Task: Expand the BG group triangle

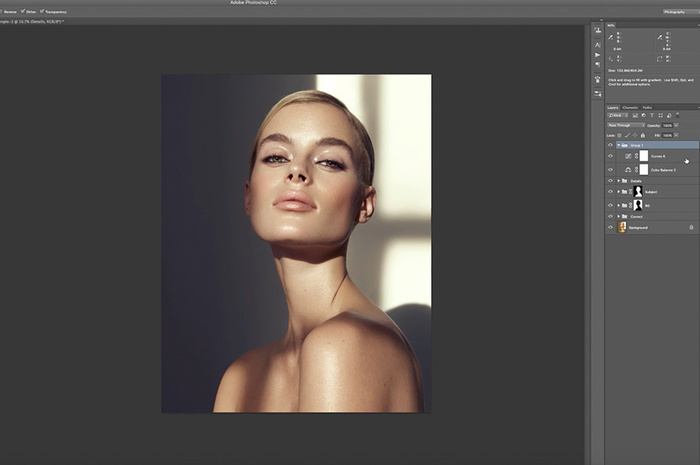Action: tap(619, 205)
